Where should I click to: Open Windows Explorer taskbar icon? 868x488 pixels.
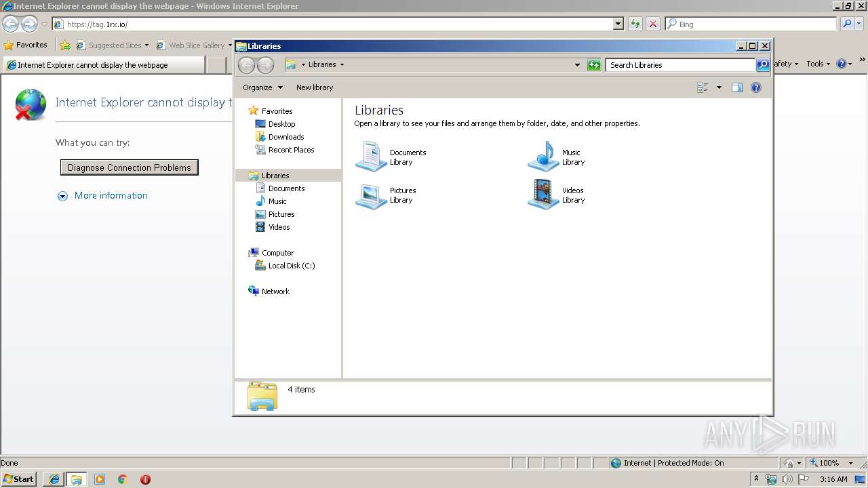[77, 479]
